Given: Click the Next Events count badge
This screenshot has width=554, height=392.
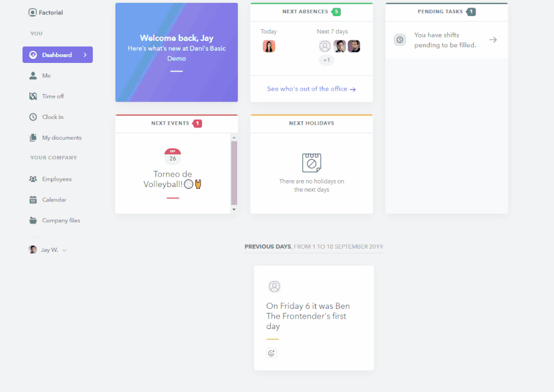Looking at the screenshot, I should 197,124.
